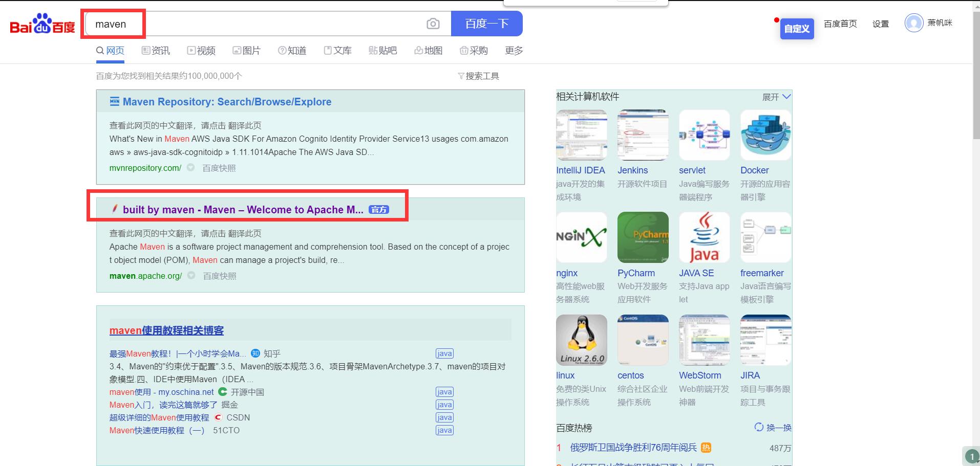The image size is (980, 466).
Task: Open the IntelliJ IDEA thumbnail
Action: 581,135
